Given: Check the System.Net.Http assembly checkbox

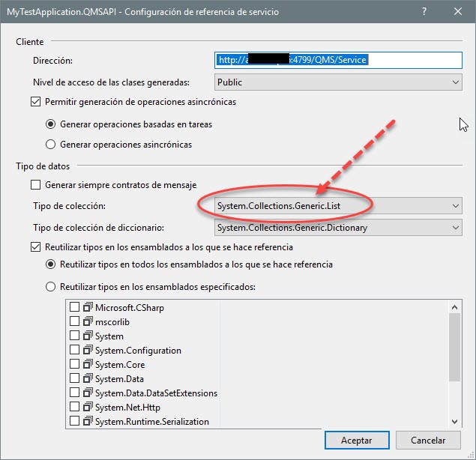Looking at the screenshot, I should coord(74,407).
